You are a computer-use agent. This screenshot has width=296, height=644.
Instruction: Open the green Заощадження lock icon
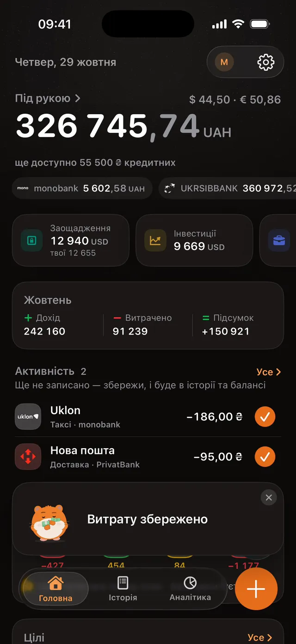[x=31, y=240]
